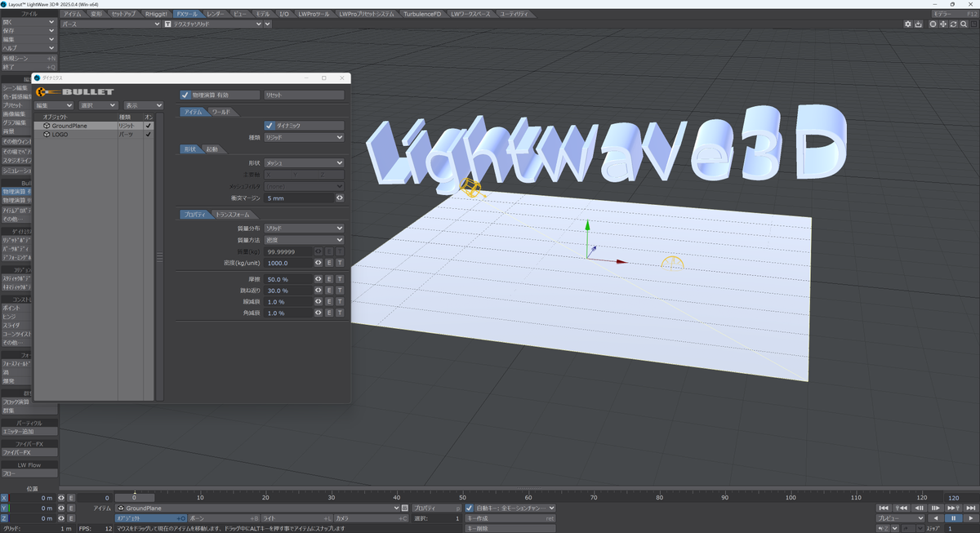
Task: Open viewport settings gear icon
Action: pos(908,24)
